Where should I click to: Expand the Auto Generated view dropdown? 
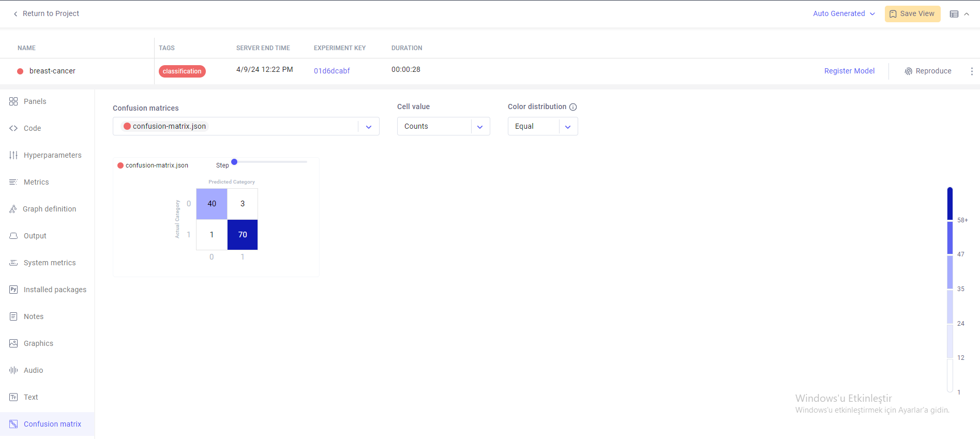tap(843, 14)
